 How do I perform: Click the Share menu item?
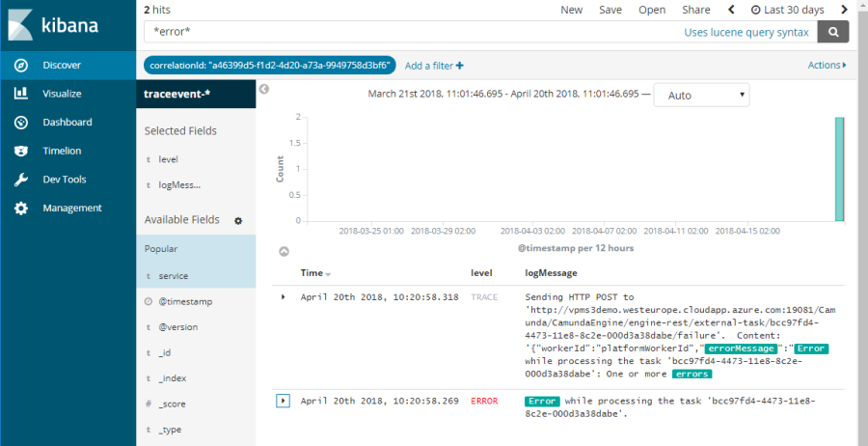[695, 10]
